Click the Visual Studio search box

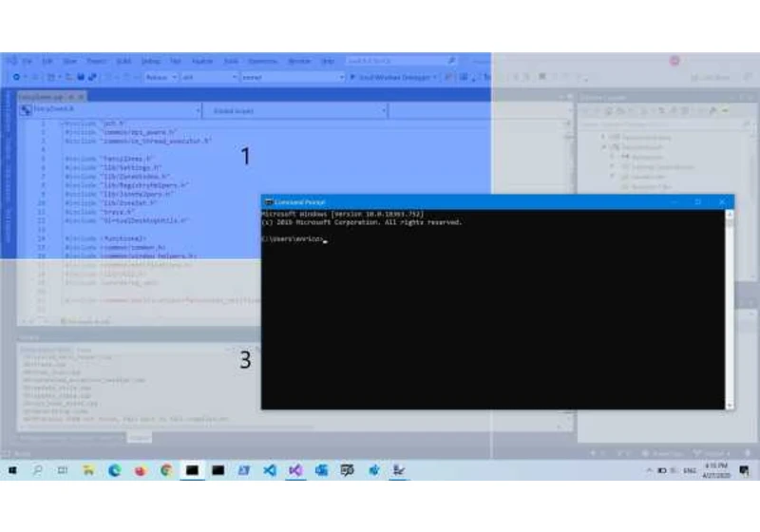pos(400,61)
